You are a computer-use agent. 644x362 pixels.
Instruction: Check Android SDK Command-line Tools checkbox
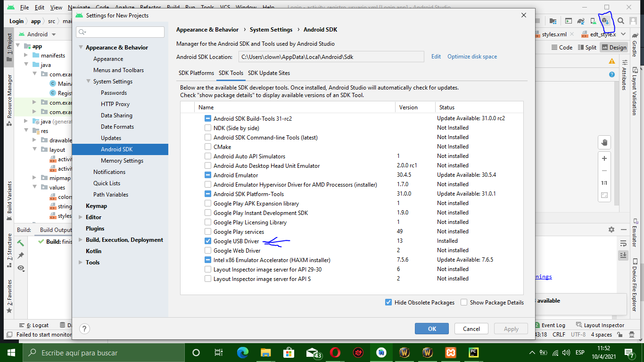(208, 137)
